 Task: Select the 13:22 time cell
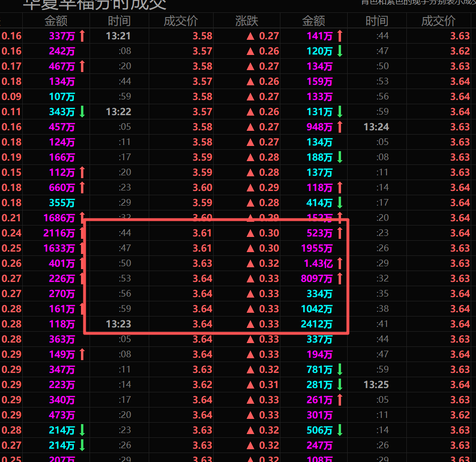(x=118, y=112)
